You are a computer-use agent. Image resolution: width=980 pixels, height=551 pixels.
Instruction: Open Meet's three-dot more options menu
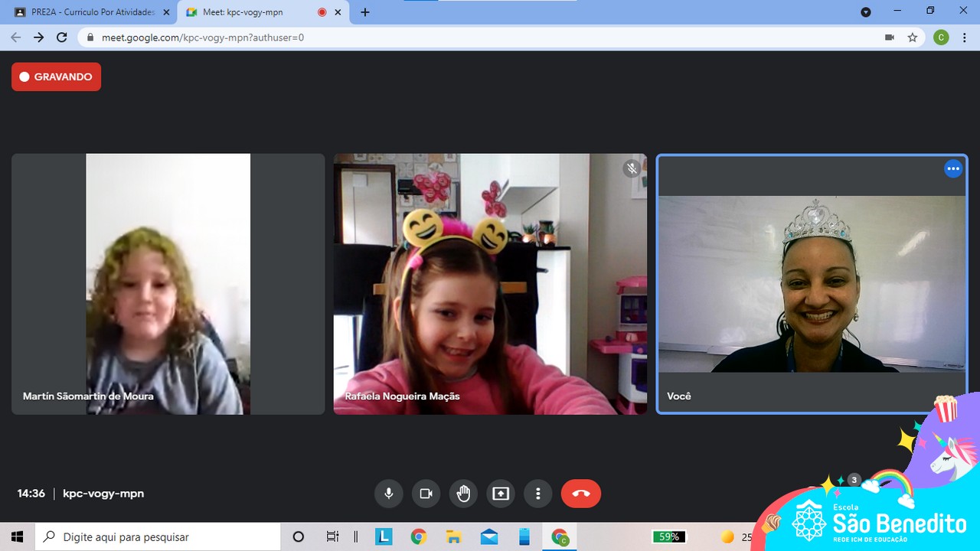click(538, 494)
